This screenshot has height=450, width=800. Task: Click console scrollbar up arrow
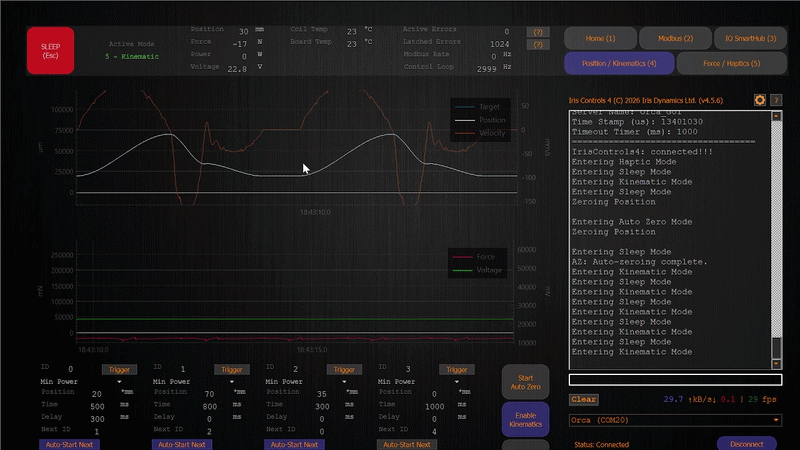(776, 116)
